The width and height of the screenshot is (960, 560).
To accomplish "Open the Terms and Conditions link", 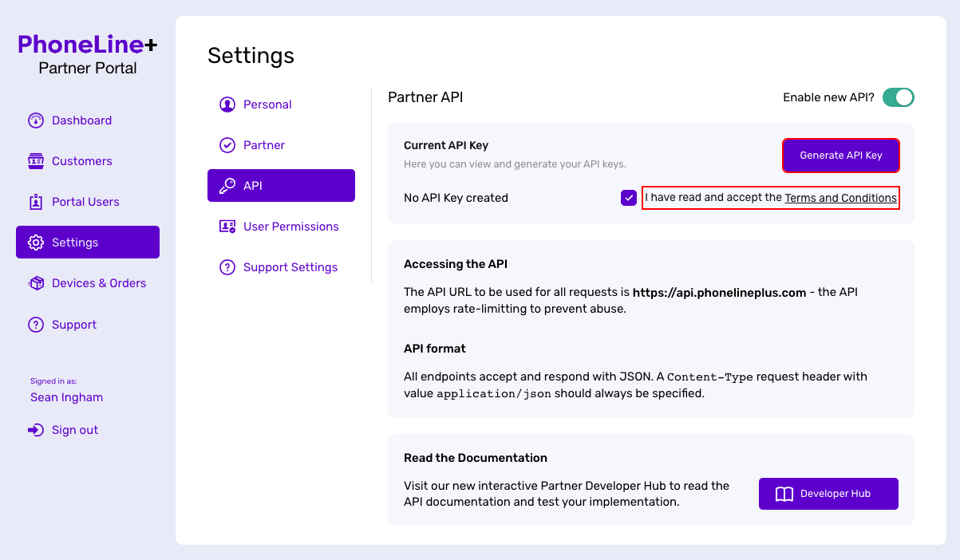I will tap(841, 198).
